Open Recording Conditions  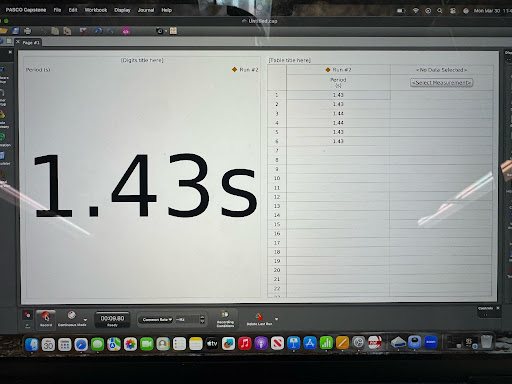pos(225,319)
